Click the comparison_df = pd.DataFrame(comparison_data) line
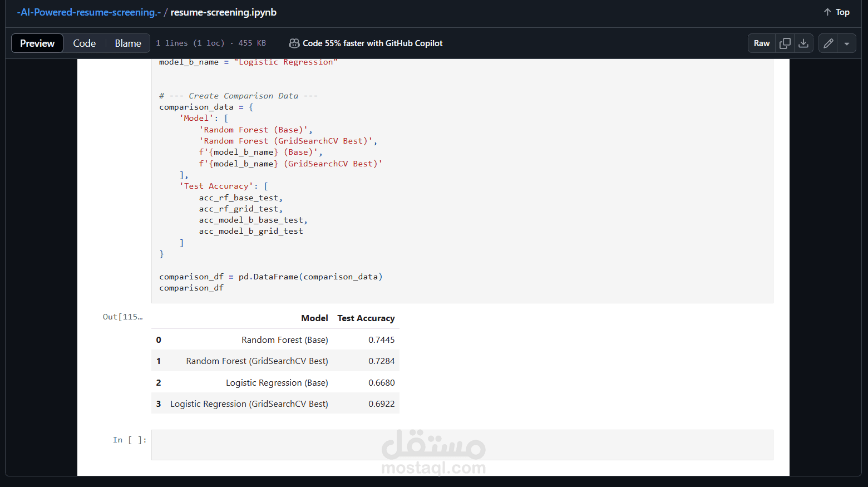Viewport: 868px width, 487px height. 271,277
